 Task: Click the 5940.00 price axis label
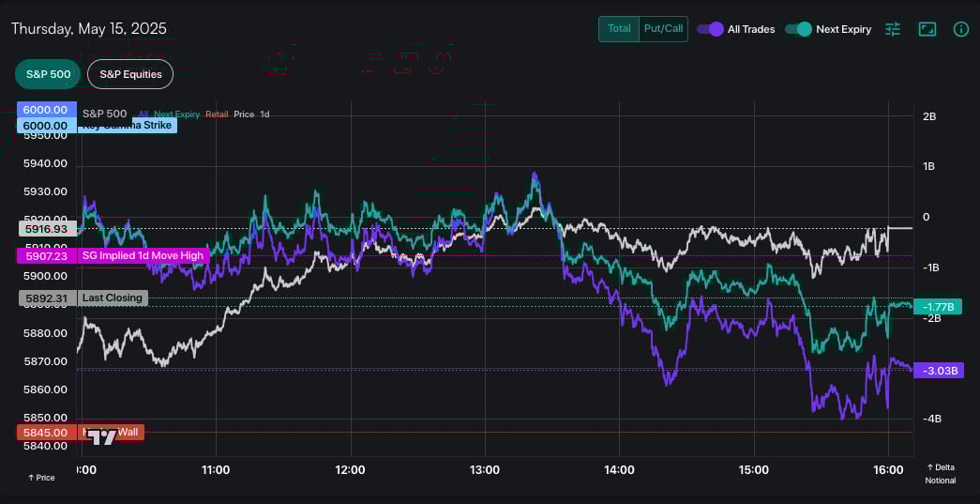(45, 164)
